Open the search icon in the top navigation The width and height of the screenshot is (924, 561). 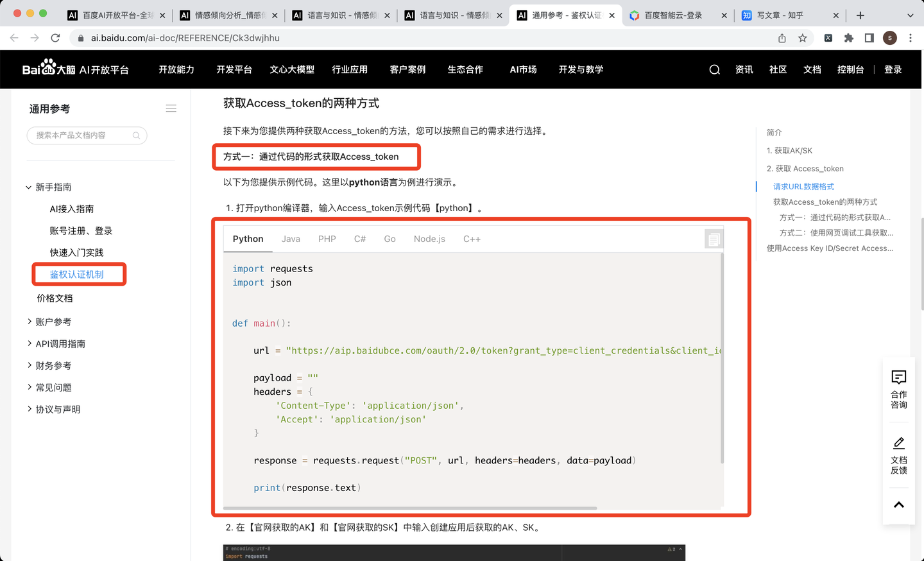[714, 69]
